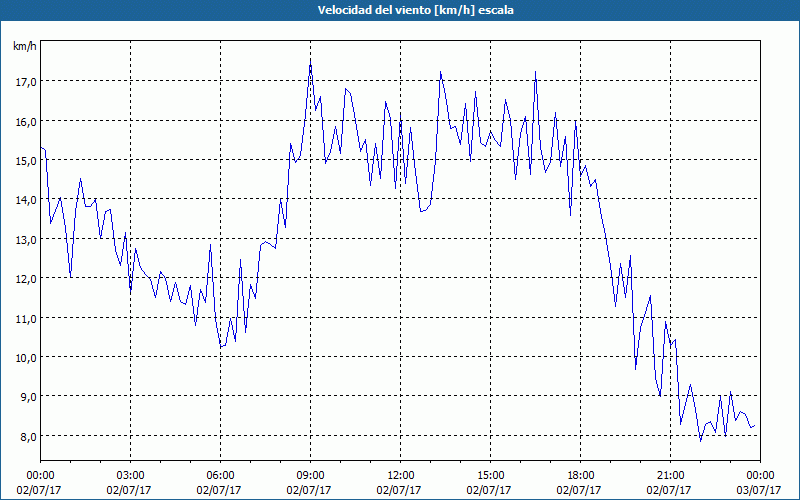Click the title 'Velocidad del viento [km/h] escala'
Viewport: 800px width, 500px height.
pyautogui.click(x=415, y=10)
